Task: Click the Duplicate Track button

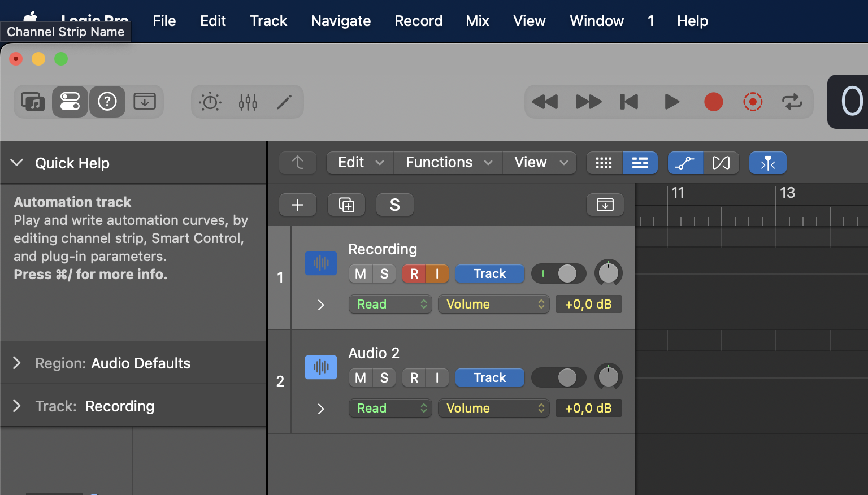Action: click(346, 205)
